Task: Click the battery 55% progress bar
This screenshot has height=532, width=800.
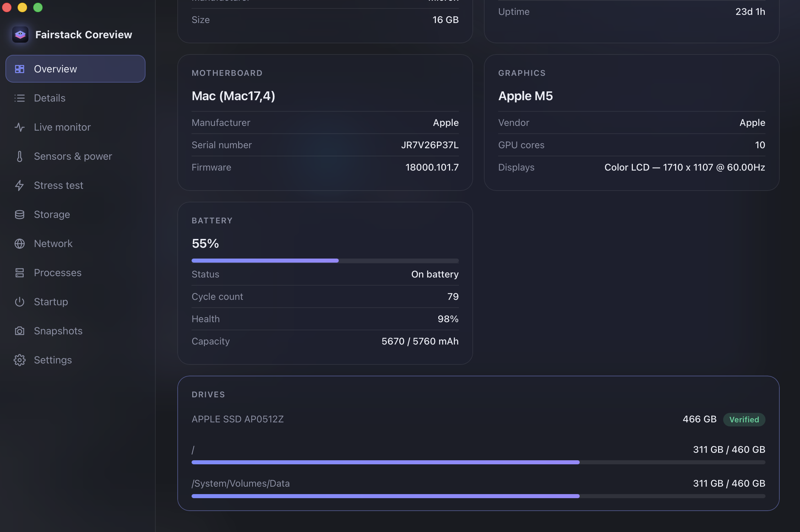Action: coord(325,261)
